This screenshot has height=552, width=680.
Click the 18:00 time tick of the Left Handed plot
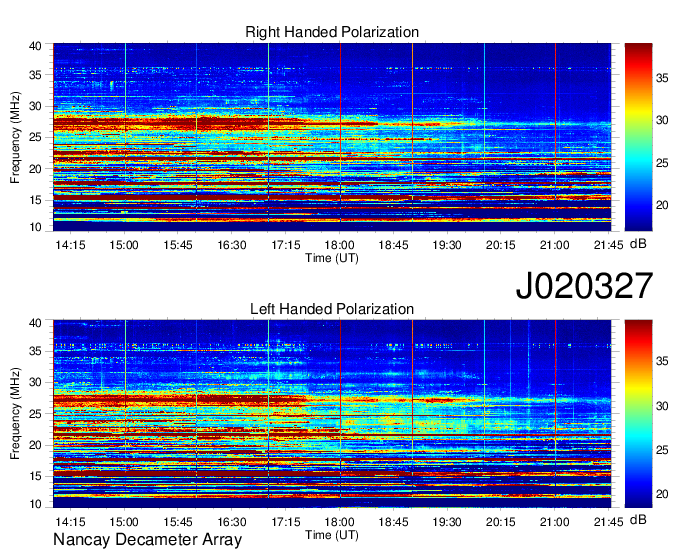click(x=340, y=522)
